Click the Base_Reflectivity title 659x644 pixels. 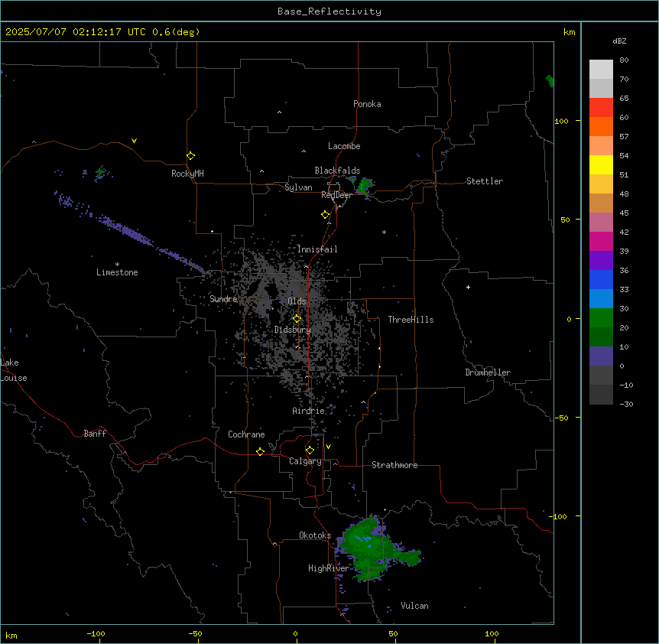point(329,11)
